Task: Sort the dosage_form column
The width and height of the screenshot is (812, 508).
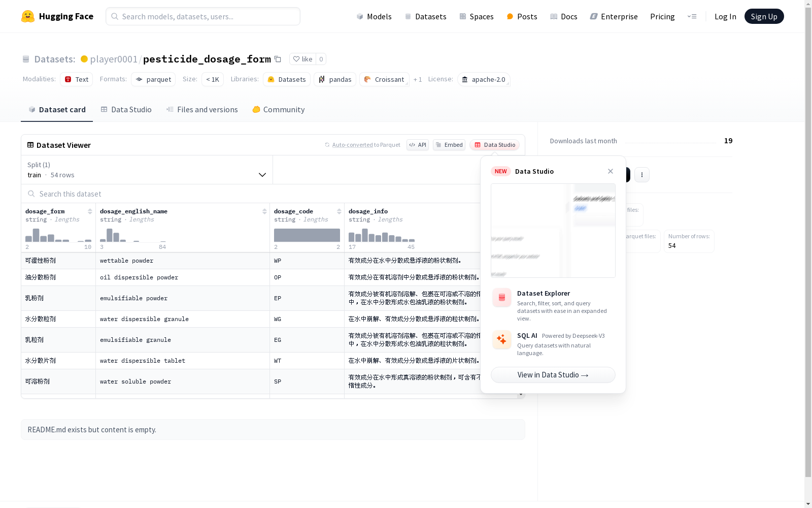Action: click(x=90, y=211)
